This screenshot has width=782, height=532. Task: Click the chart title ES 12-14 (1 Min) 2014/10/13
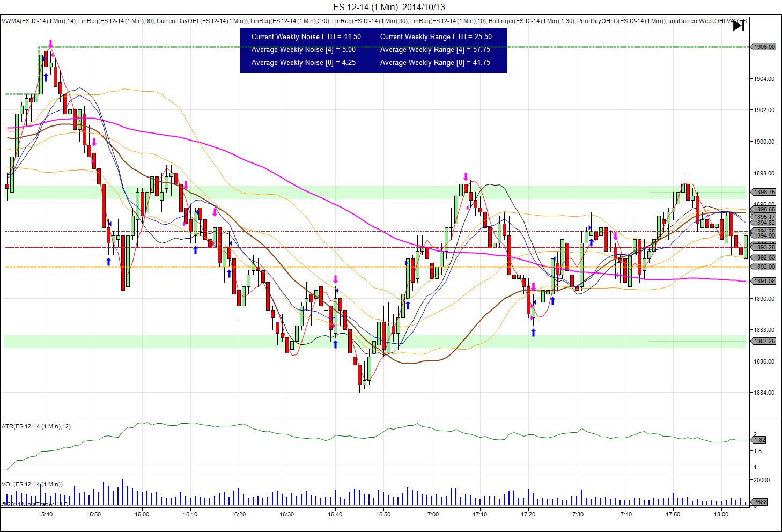(x=389, y=7)
